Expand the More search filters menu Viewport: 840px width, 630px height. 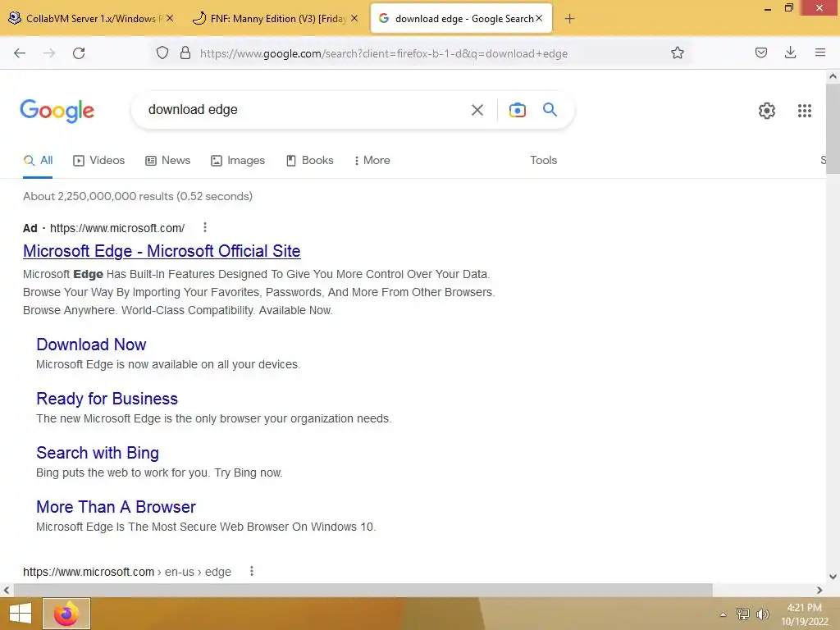372,160
